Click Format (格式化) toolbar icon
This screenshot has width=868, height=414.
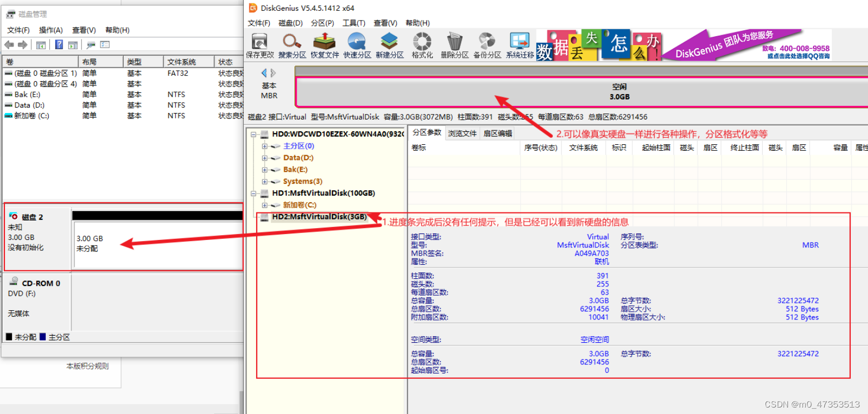422,45
